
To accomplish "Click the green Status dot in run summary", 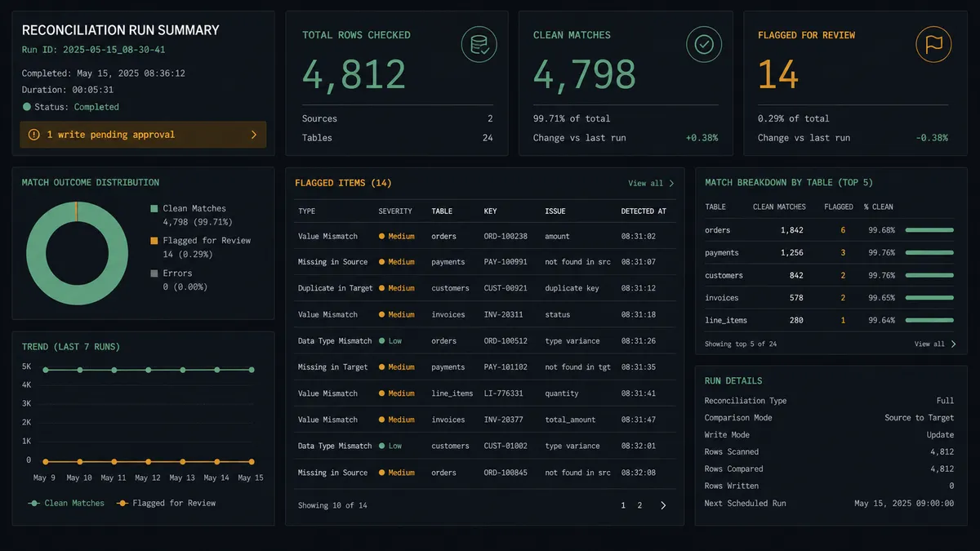I will coord(26,107).
